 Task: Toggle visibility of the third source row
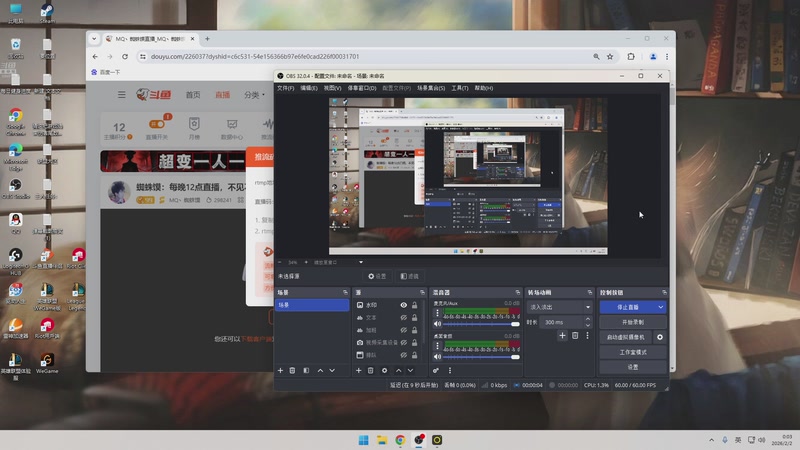click(x=404, y=330)
